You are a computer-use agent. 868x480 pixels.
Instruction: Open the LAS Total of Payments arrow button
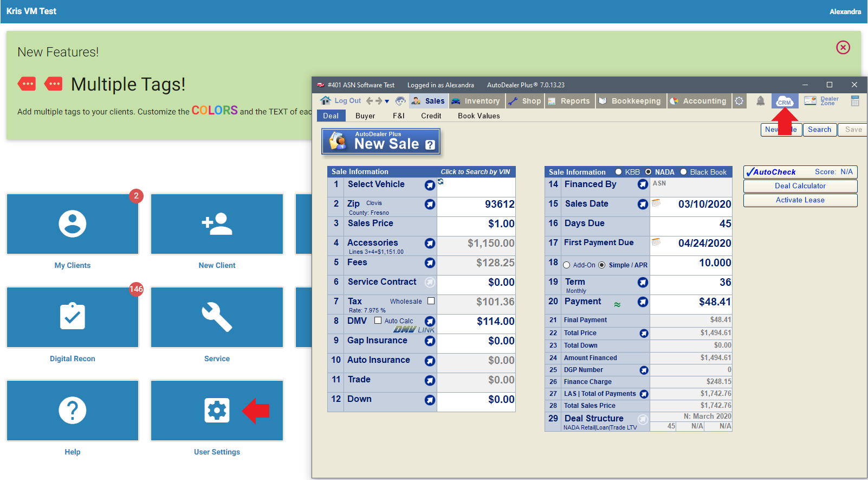tap(644, 394)
